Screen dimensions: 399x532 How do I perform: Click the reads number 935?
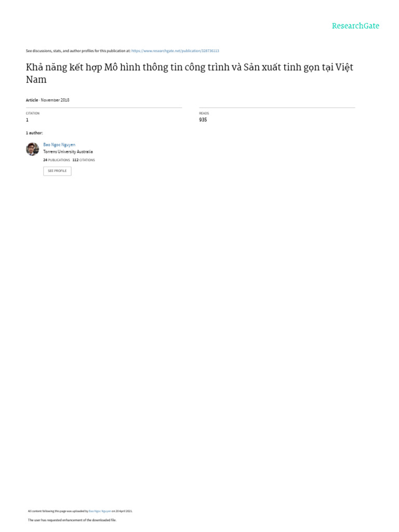(x=203, y=120)
